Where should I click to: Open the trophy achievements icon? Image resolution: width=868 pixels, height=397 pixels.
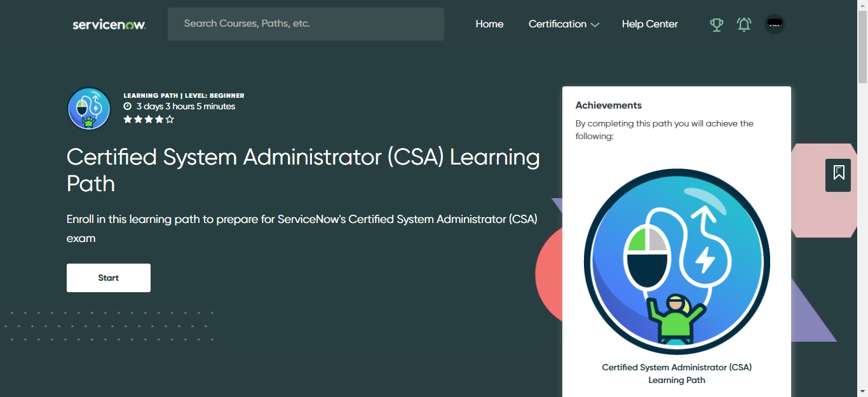[716, 25]
